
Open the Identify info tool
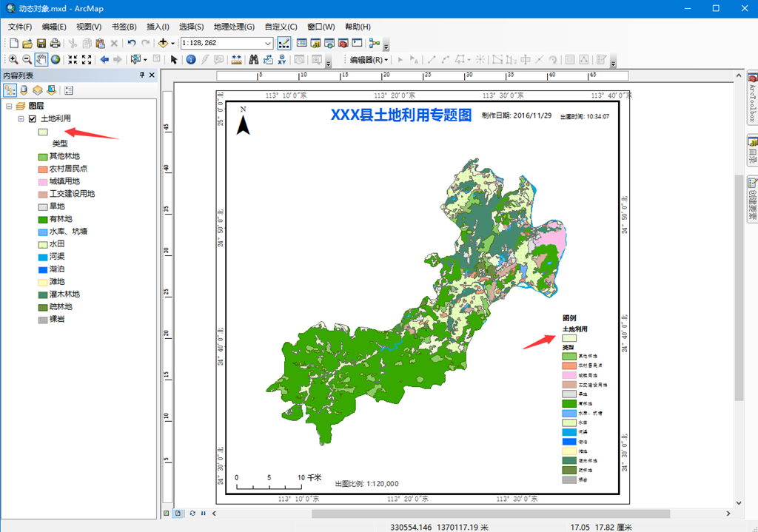(191, 60)
